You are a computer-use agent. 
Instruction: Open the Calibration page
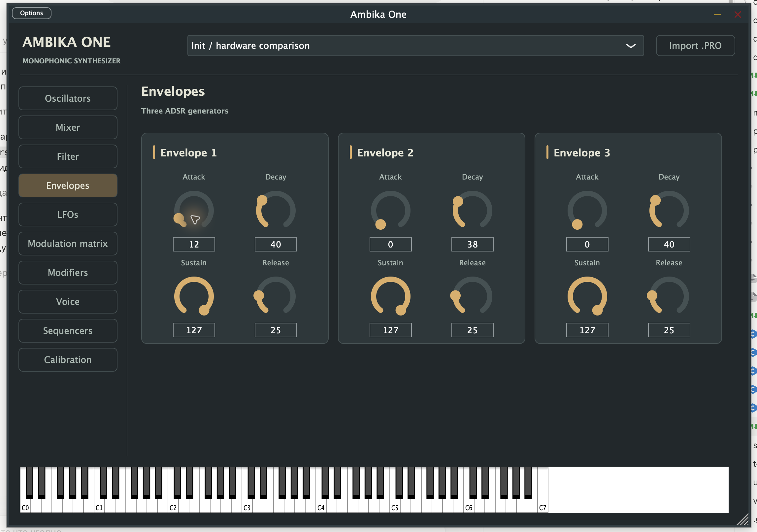68,360
